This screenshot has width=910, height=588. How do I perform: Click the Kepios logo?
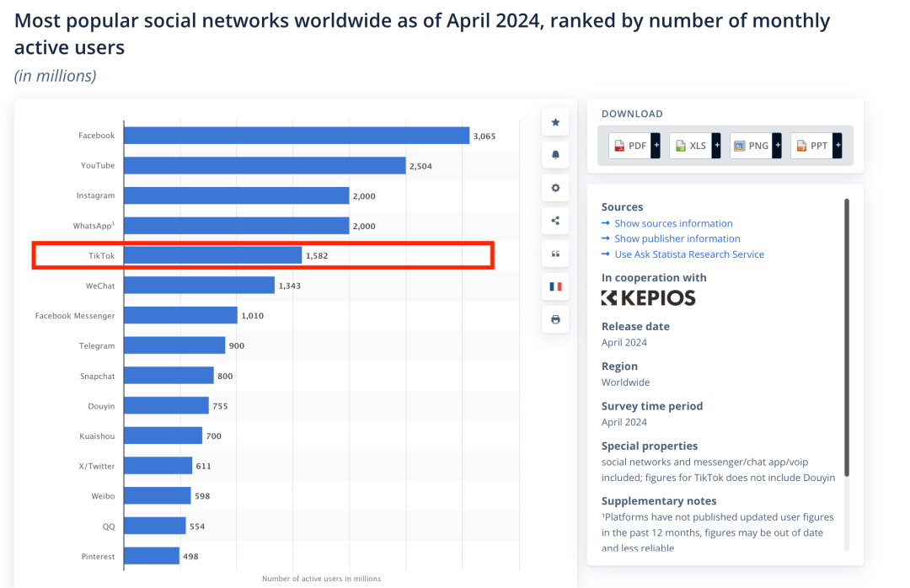click(x=648, y=298)
